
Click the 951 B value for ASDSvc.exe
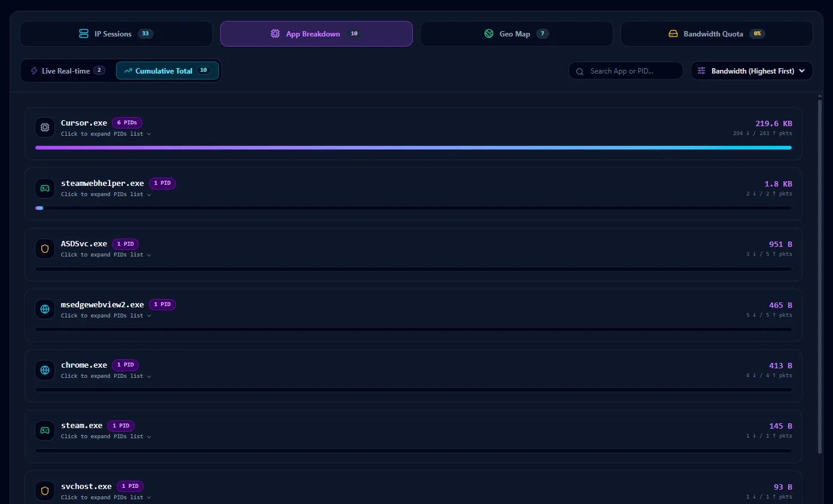click(x=780, y=245)
